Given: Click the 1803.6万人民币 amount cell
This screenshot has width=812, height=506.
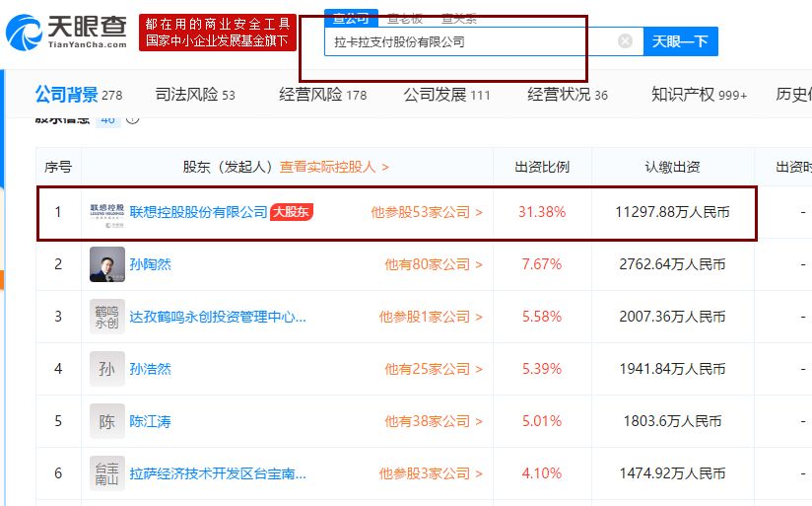Looking at the screenshot, I should pos(672,421).
